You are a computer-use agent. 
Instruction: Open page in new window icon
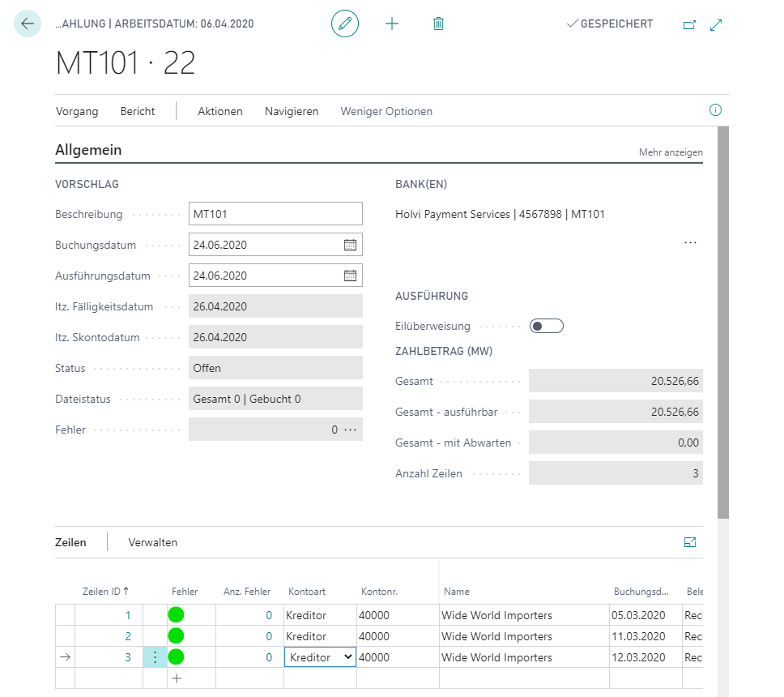689,24
